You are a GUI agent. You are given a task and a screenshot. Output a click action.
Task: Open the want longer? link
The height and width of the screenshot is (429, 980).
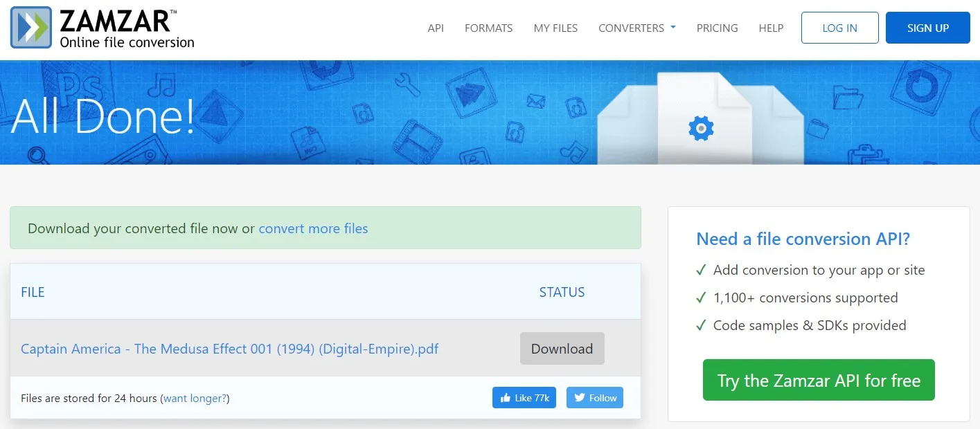(x=195, y=398)
